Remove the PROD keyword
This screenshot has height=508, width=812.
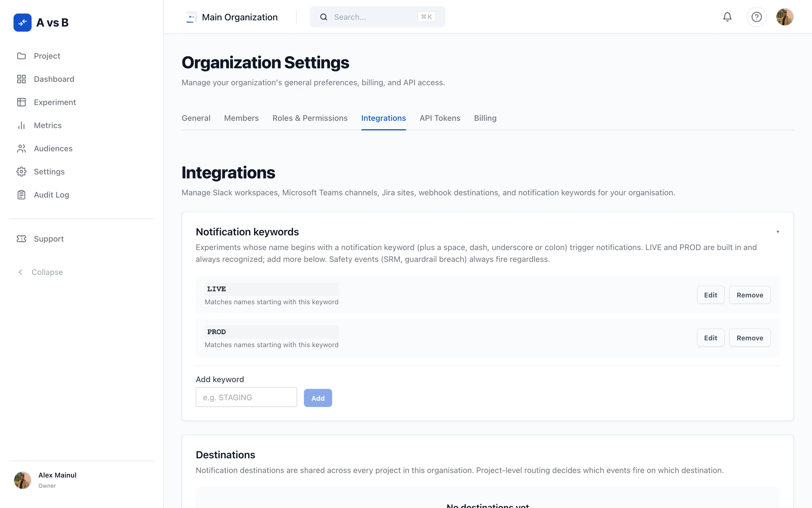point(750,338)
